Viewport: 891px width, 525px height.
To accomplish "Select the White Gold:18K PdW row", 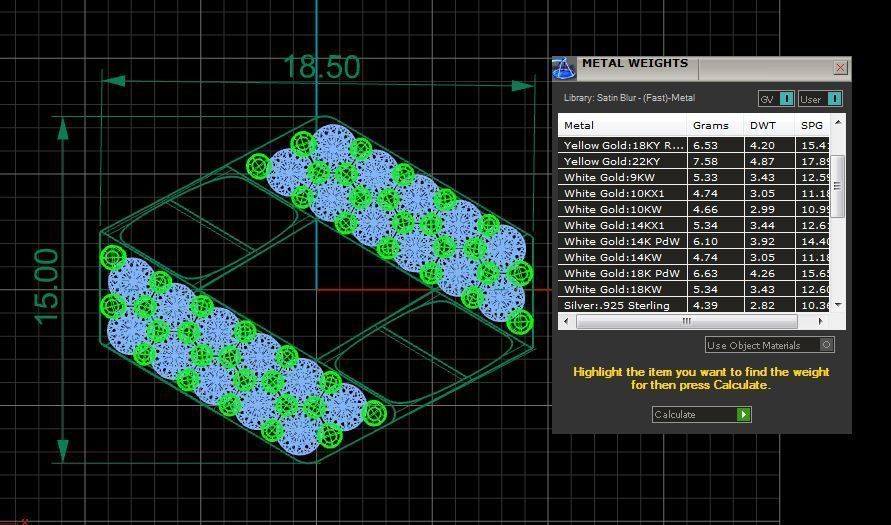I will 693,273.
